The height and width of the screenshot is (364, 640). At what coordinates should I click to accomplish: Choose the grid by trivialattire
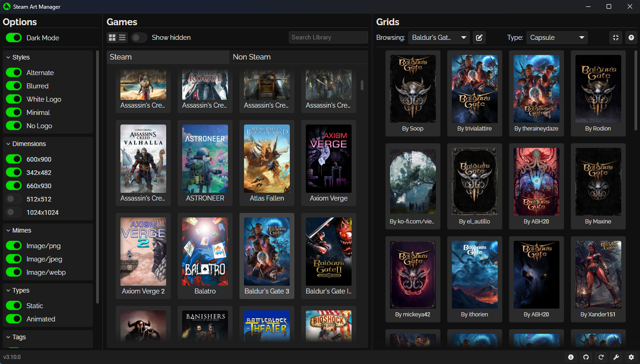[475, 93]
